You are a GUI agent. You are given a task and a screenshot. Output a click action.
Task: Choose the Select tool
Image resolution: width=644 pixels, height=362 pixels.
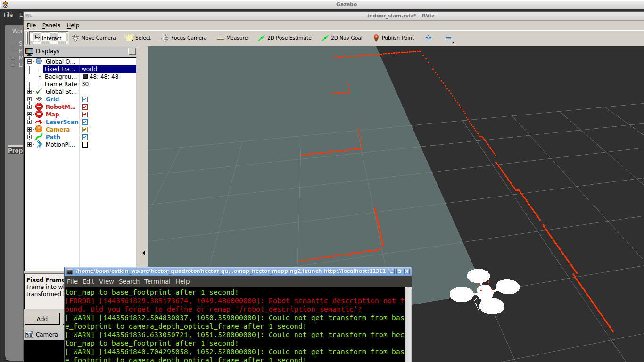pyautogui.click(x=138, y=38)
